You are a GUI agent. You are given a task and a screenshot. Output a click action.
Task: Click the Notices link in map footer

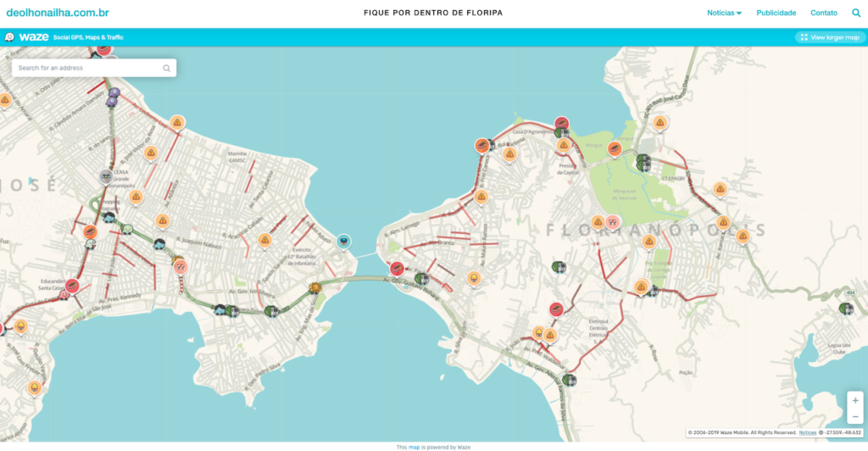point(807,432)
